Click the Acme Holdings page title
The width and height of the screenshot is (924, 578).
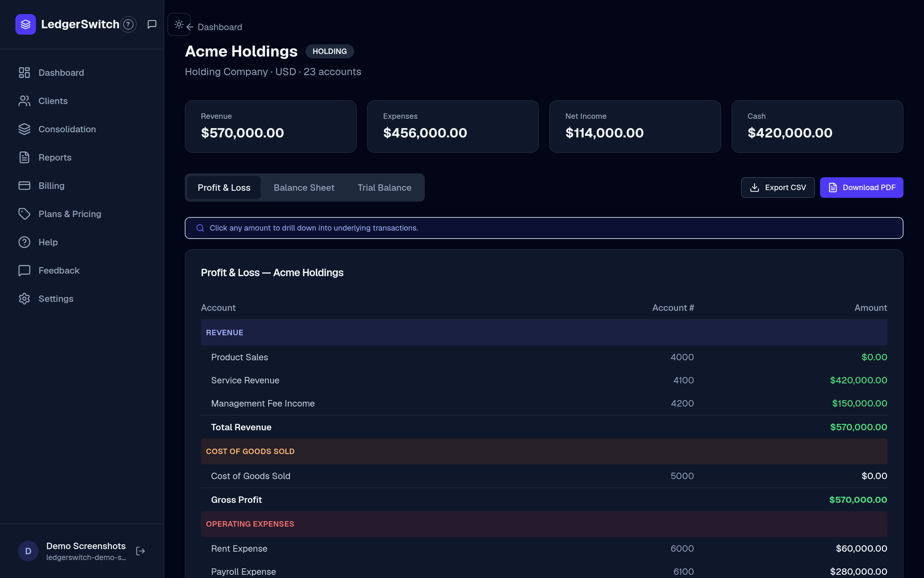[241, 51]
